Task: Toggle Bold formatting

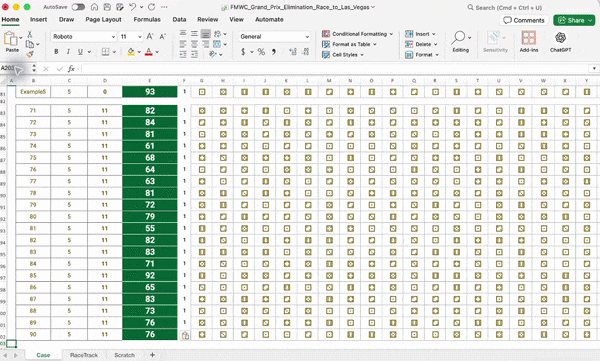Action: click(x=56, y=52)
